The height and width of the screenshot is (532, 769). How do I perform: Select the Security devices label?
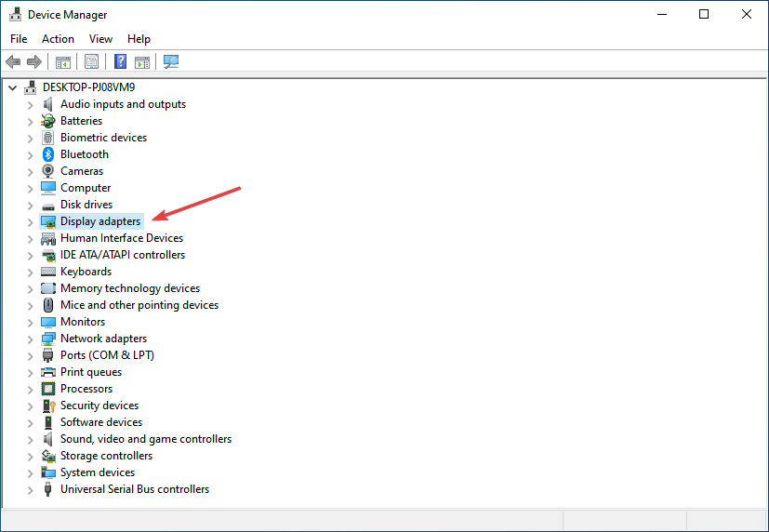pos(99,406)
